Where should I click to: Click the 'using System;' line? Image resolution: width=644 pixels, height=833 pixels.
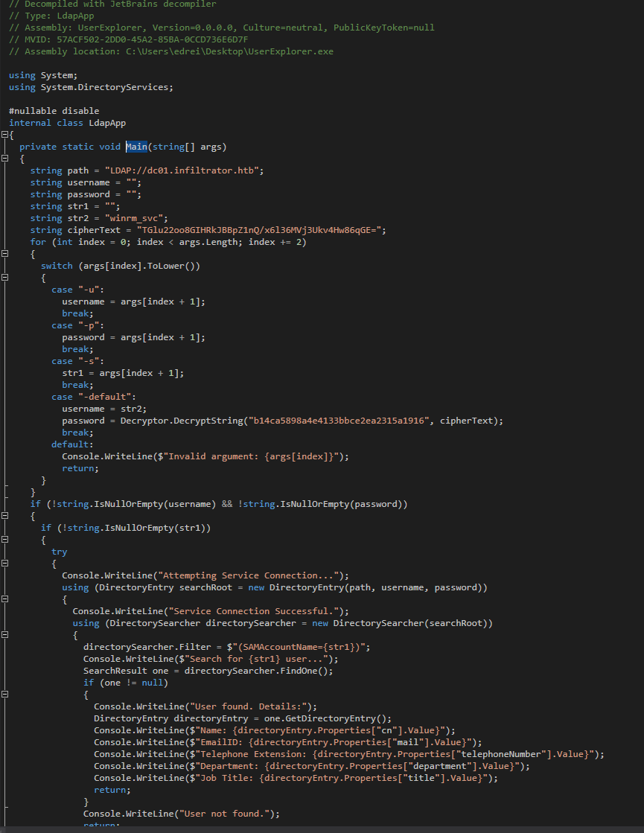43,75
